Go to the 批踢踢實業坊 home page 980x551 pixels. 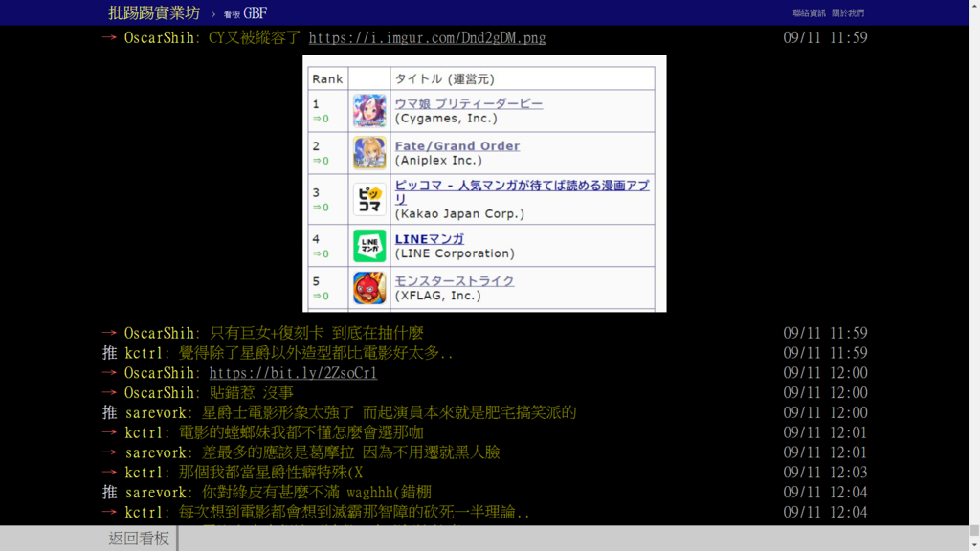coord(154,12)
